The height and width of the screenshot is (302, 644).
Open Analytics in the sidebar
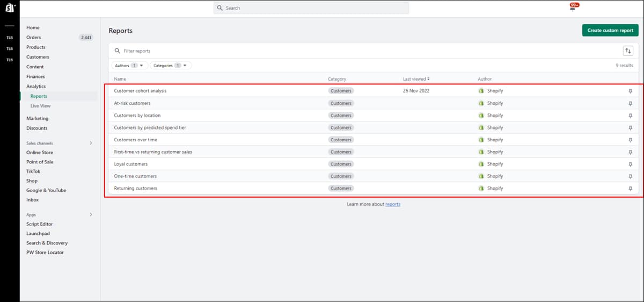(36, 87)
